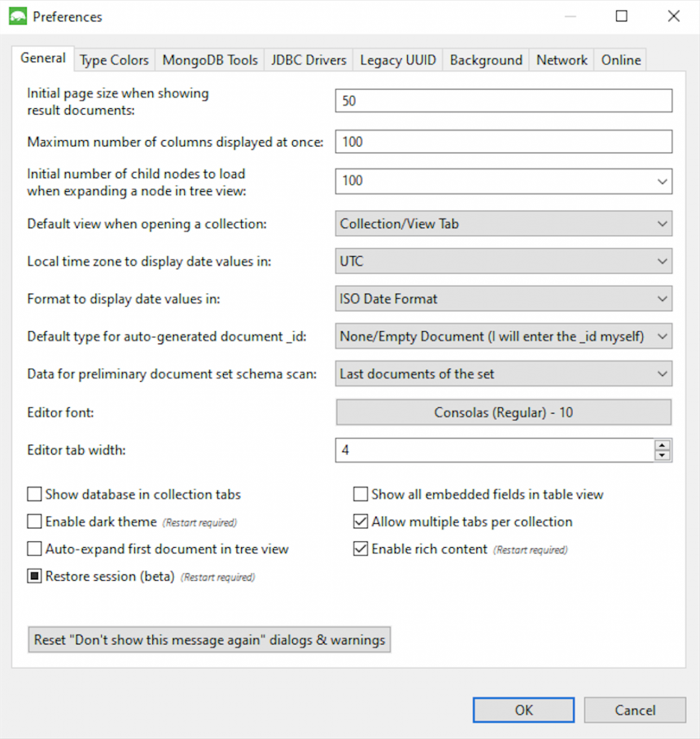The width and height of the screenshot is (700, 739).
Task: Expand the schema scan data dropdown
Action: pyautogui.click(x=504, y=374)
